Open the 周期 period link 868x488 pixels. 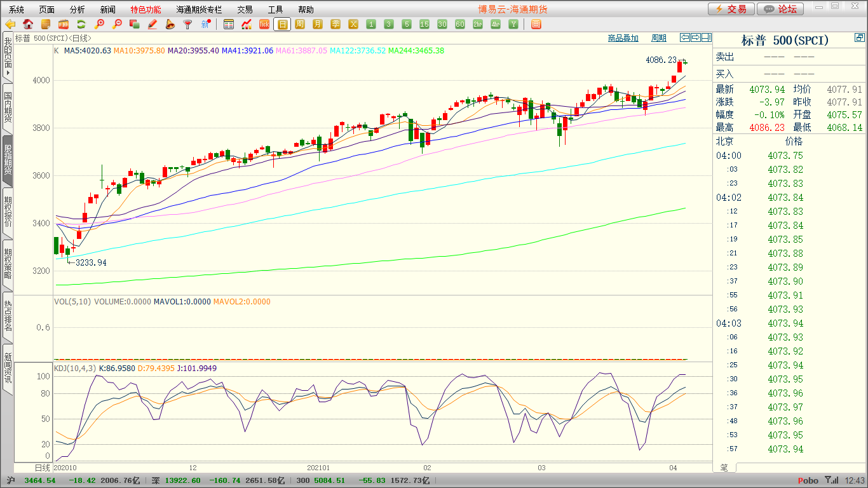tap(659, 38)
